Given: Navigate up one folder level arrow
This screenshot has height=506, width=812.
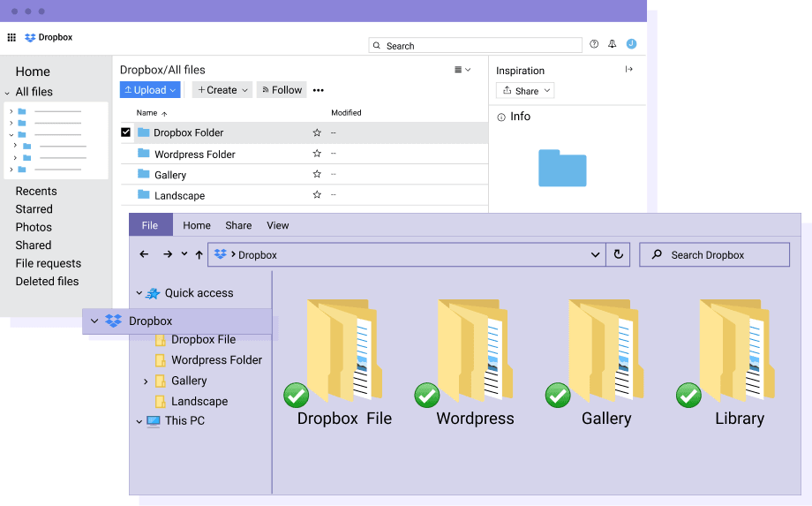Looking at the screenshot, I should (199, 254).
